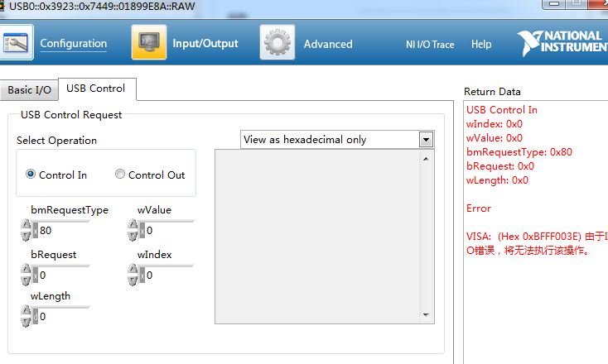Select the Control Out radio button

120,175
